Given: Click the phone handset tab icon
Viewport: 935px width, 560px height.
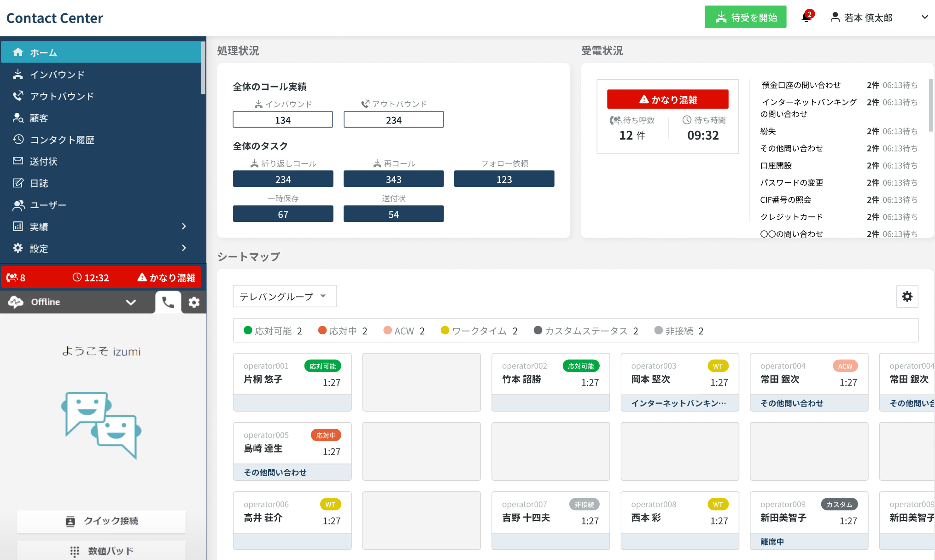Looking at the screenshot, I should (168, 302).
